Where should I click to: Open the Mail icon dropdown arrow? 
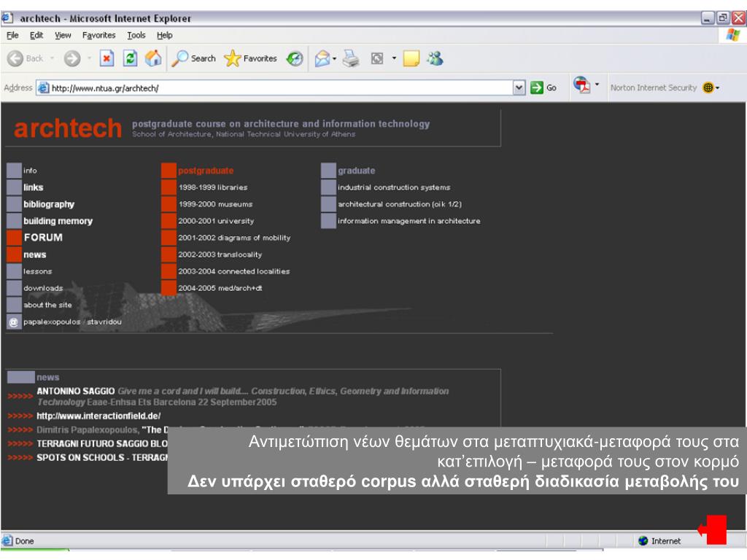pyautogui.click(x=334, y=58)
